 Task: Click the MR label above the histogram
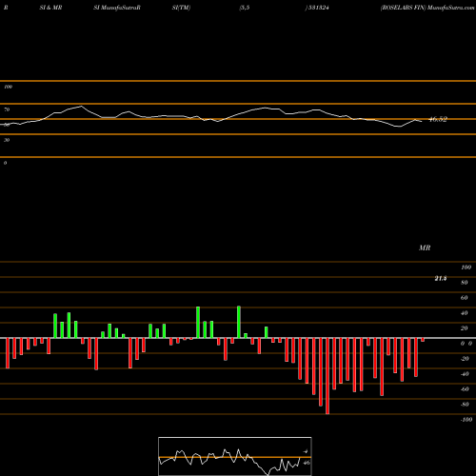click(x=425, y=248)
